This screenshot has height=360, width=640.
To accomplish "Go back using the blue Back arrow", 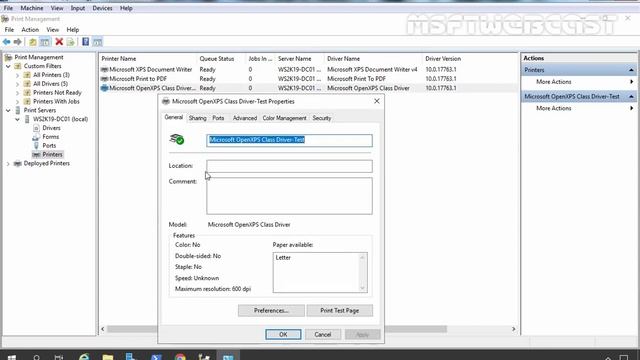I will (7, 42).
